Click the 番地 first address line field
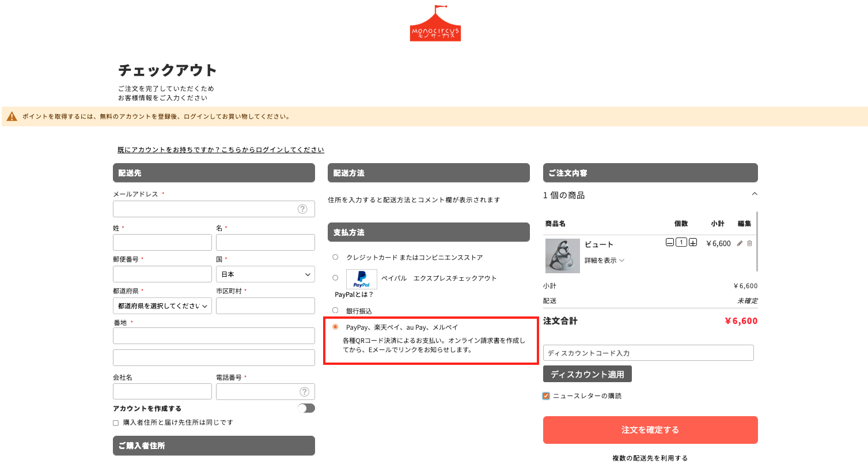The width and height of the screenshot is (868, 464). pos(214,335)
